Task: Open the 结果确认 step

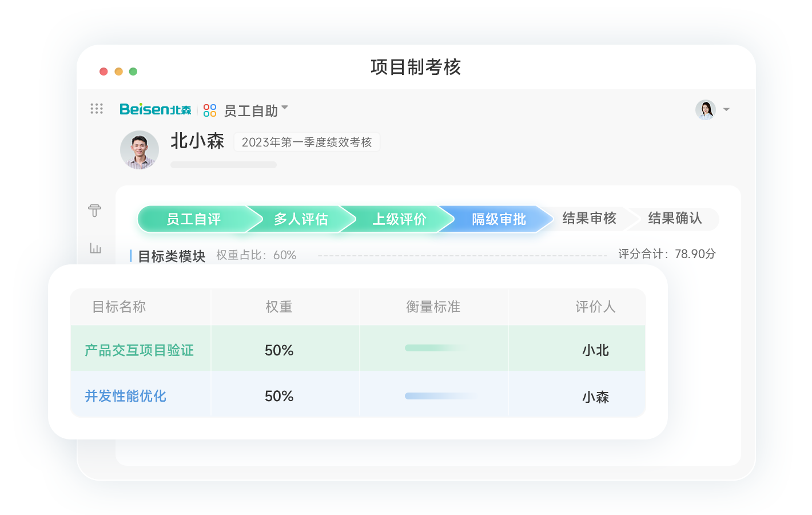Action: (x=675, y=218)
